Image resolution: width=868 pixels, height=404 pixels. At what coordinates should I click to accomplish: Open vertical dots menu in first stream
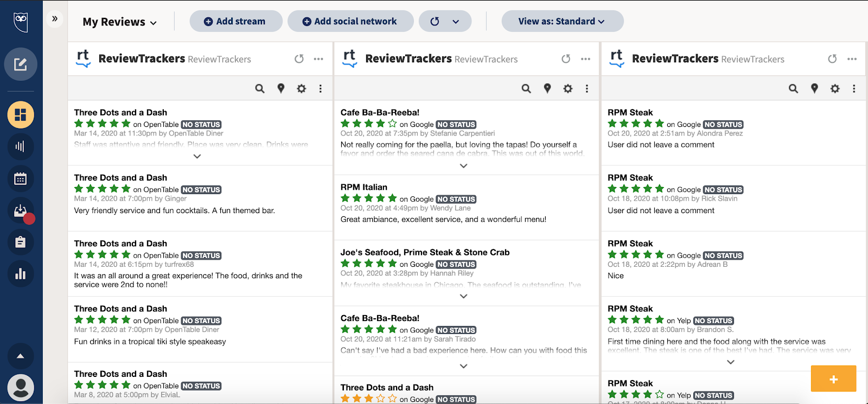321,88
